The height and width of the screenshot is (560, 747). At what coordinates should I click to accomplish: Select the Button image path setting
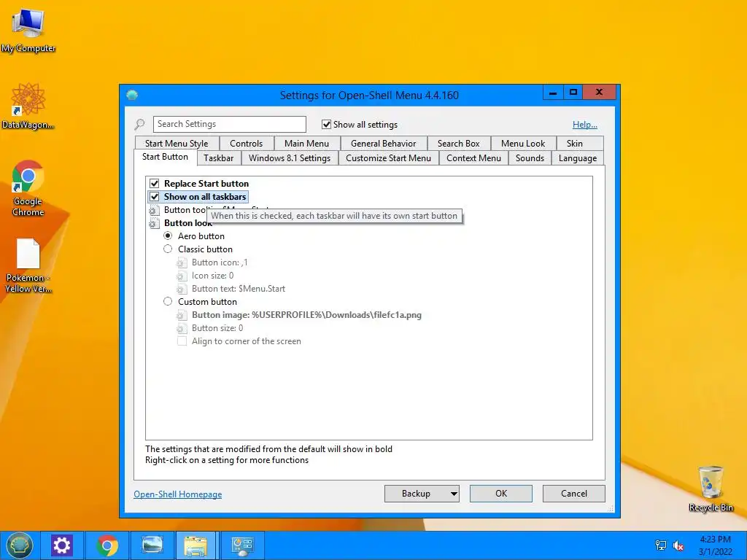tap(306, 315)
